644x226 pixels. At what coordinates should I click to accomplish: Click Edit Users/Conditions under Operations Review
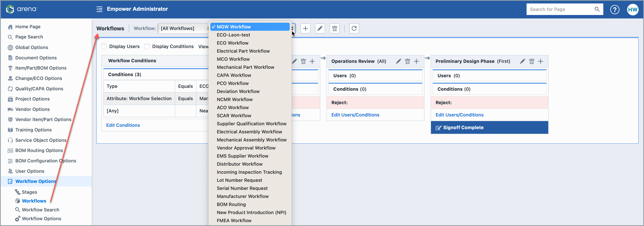point(355,115)
